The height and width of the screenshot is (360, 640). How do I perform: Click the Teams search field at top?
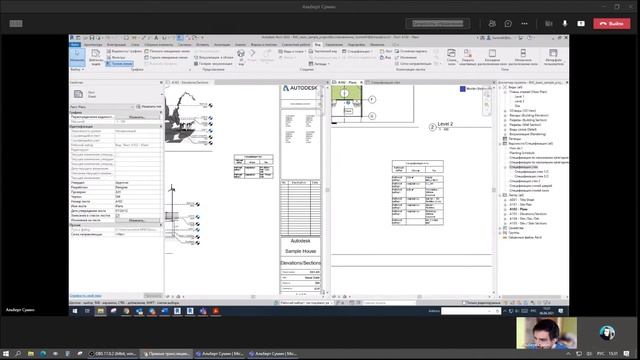pos(438,24)
